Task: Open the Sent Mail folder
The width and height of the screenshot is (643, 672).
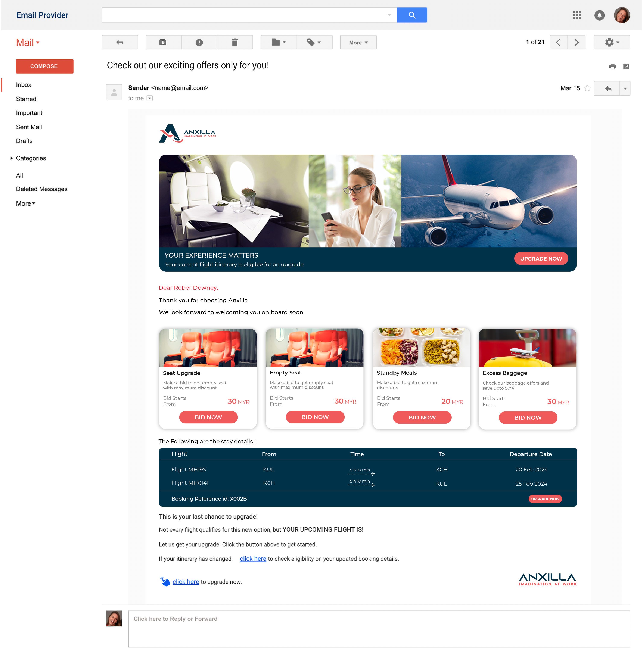Action: [29, 127]
